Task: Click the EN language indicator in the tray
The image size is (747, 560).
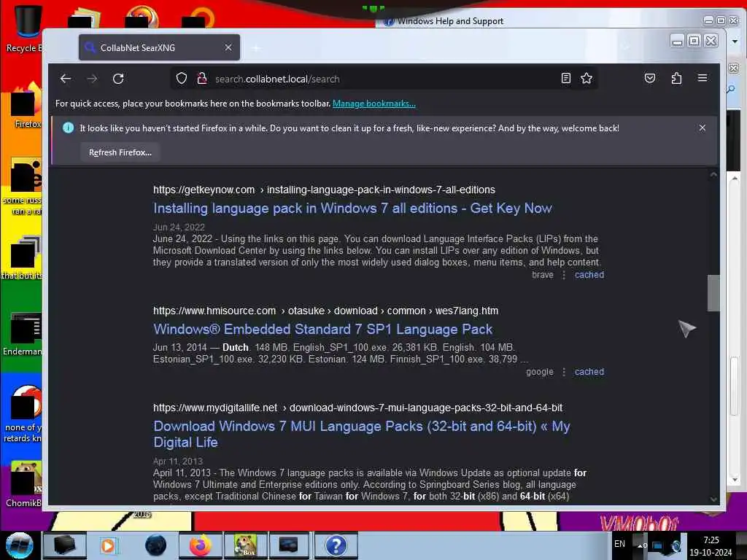Action: click(619, 544)
